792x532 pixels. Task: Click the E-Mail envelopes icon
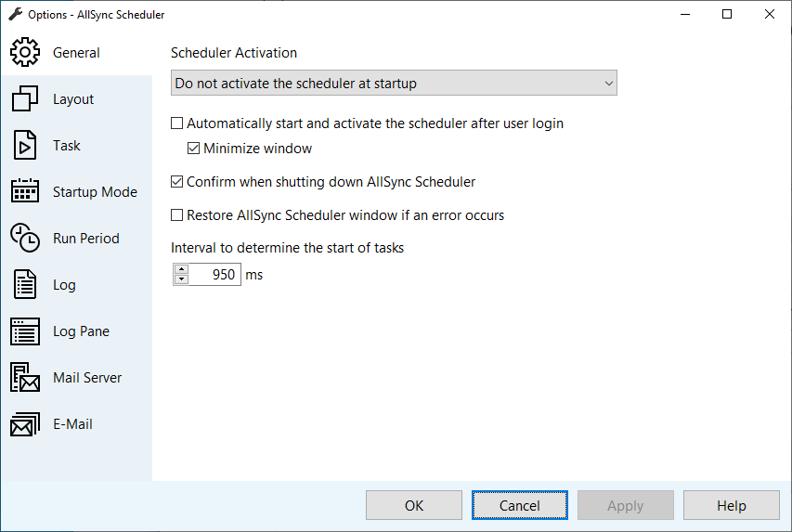25,424
